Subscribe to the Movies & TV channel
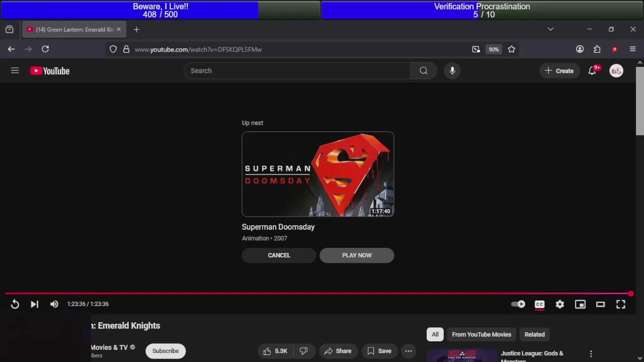This screenshot has width=644, height=362. [166, 351]
